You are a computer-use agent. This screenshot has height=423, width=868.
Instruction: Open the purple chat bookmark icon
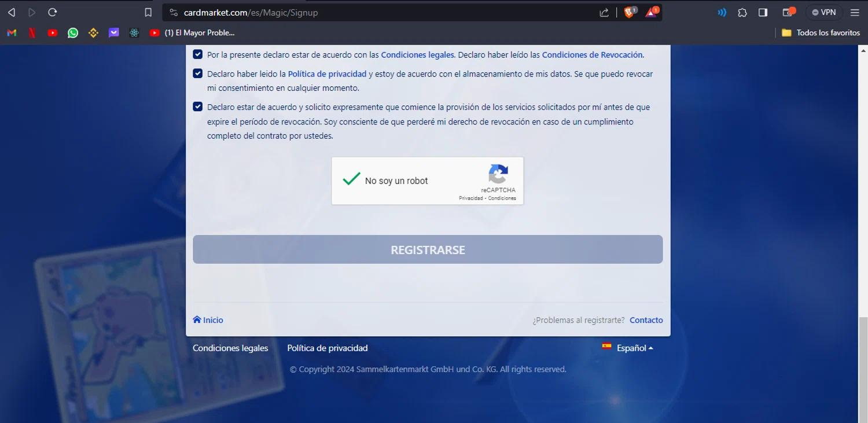(x=114, y=33)
